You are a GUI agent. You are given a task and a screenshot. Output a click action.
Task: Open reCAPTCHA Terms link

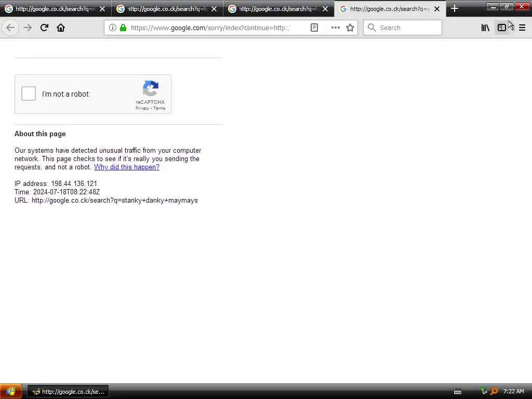point(159,108)
